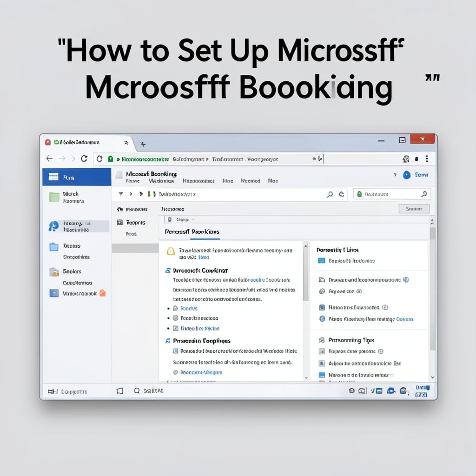Open the Eoopgortrs start button
Viewport: 476px width, 476px height.
point(67,391)
